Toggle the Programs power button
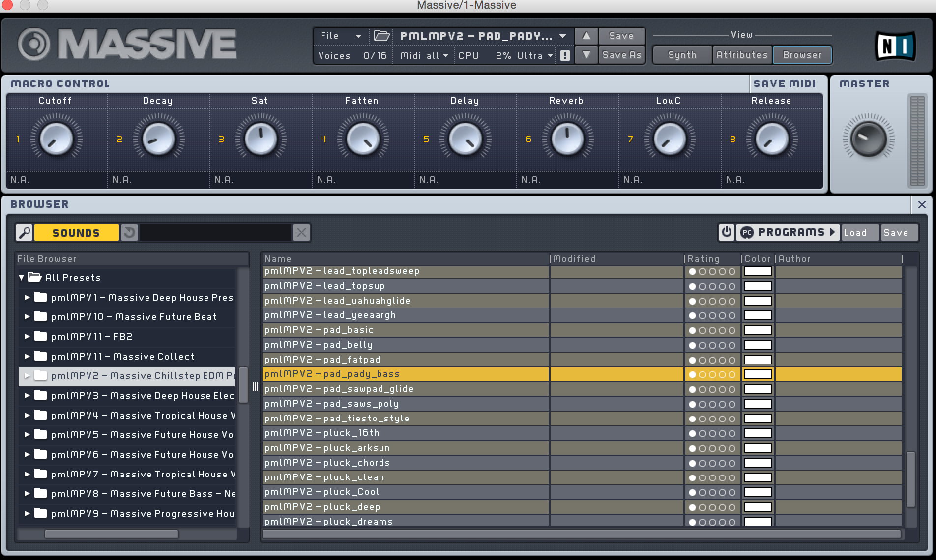The image size is (936, 560). tap(726, 232)
